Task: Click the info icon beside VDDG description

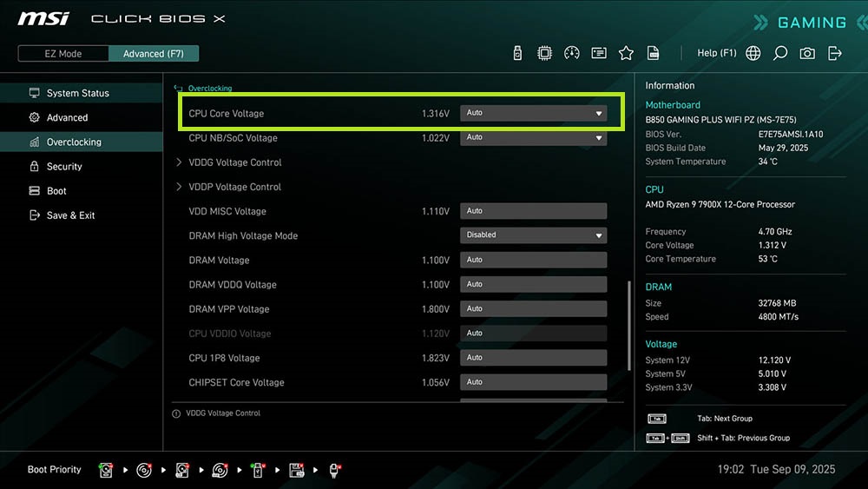Action: coord(176,413)
